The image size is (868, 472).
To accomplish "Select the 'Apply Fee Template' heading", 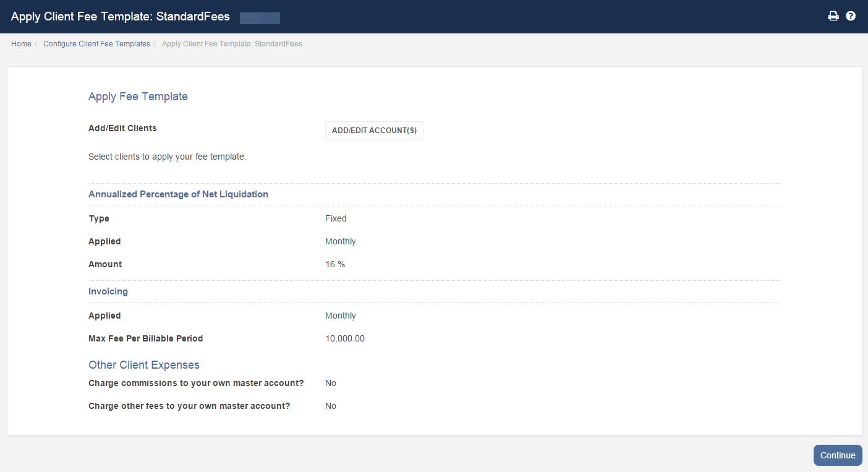I will coord(138,97).
